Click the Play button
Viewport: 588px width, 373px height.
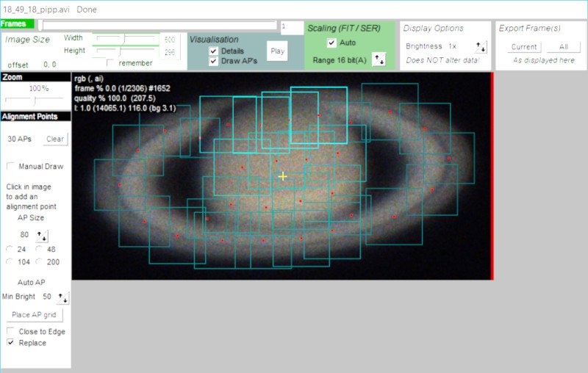click(278, 51)
